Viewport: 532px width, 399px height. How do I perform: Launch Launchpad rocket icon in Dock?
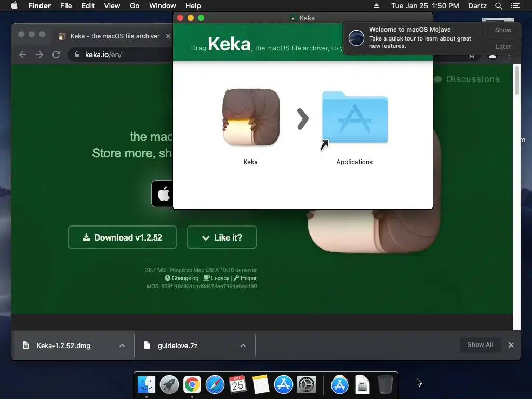coord(169,385)
